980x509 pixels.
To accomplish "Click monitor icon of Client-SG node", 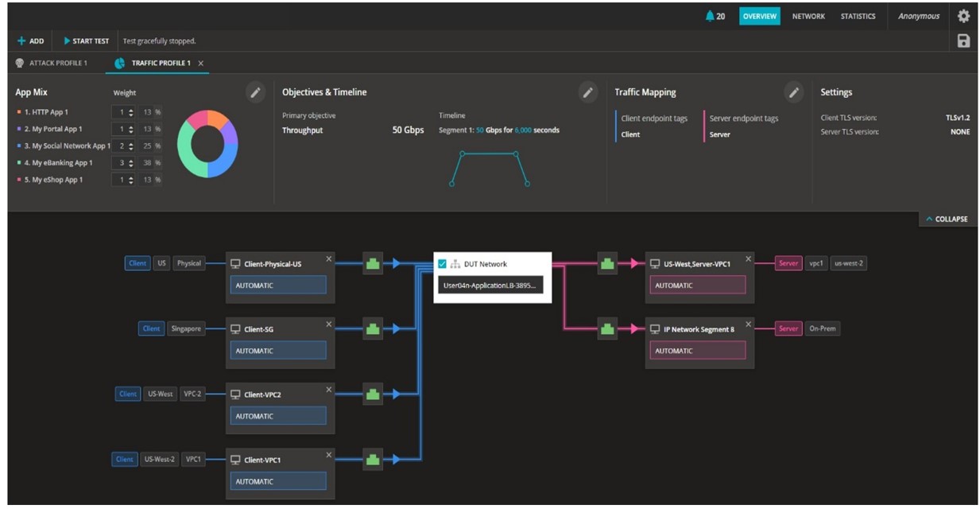I will [236, 329].
